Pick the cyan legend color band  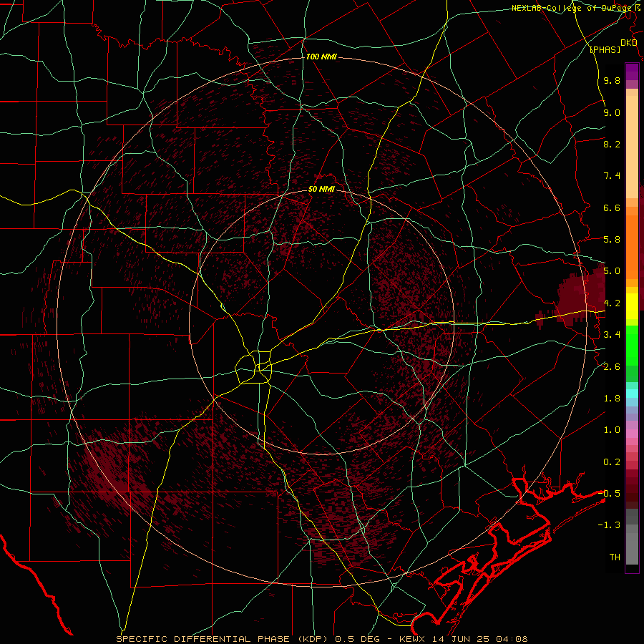(632, 393)
